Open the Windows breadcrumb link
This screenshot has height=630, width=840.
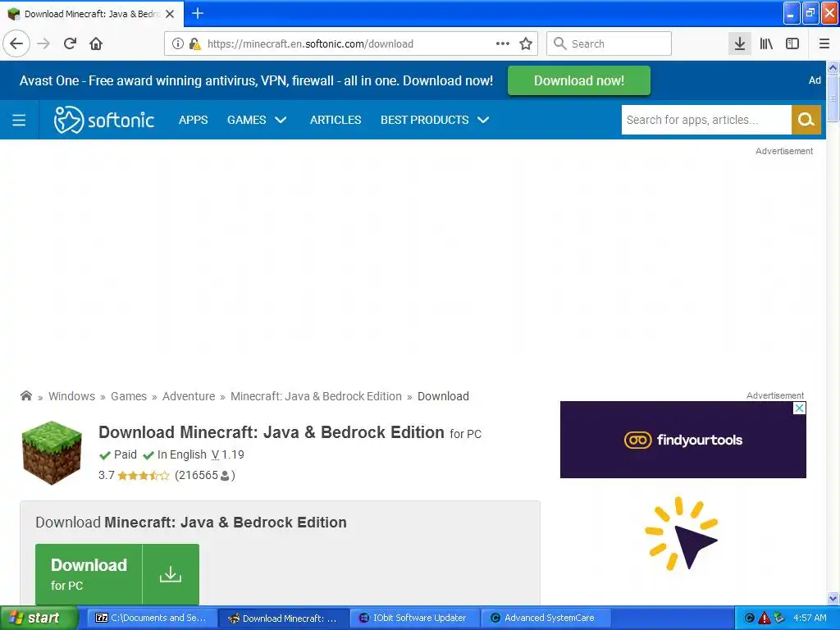(x=72, y=396)
